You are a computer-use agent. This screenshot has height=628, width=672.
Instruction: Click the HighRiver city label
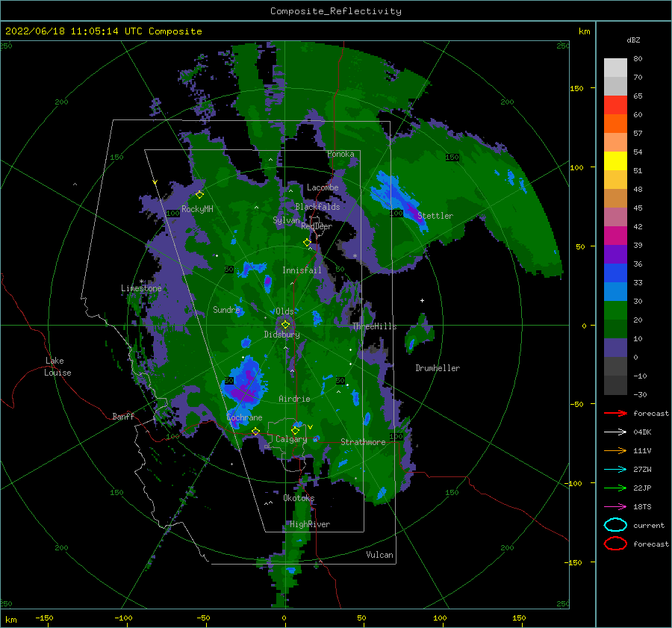click(310, 524)
